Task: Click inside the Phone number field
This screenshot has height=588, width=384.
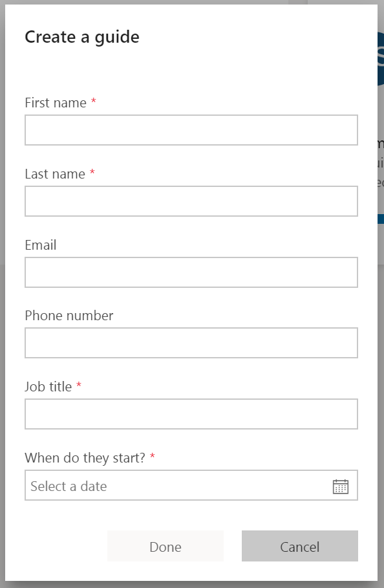Action: (x=191, y=343)
